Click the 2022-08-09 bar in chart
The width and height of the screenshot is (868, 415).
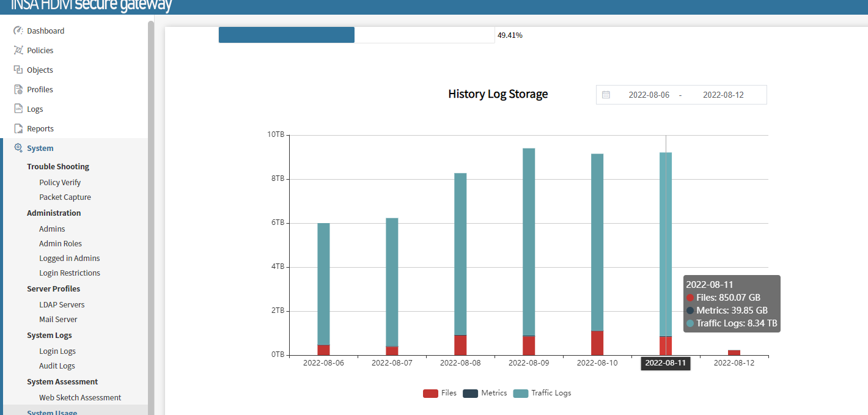pyautogui.click(x=529, y=244)
